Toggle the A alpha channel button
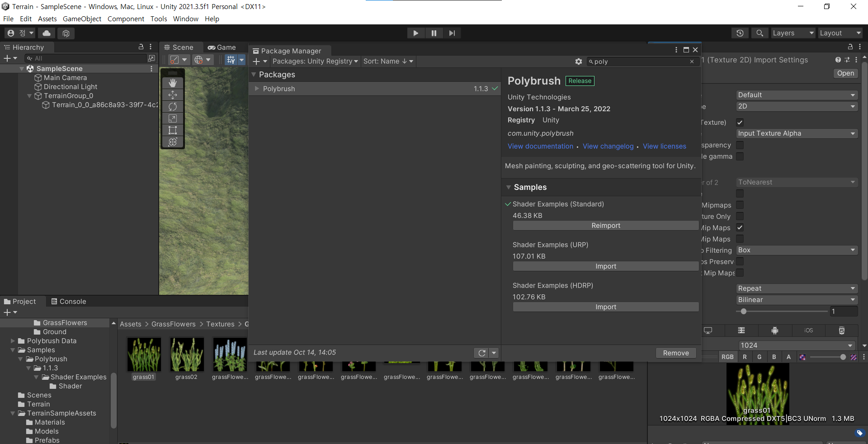The height and width of the screenshot is (444, 868). [788, 357]
